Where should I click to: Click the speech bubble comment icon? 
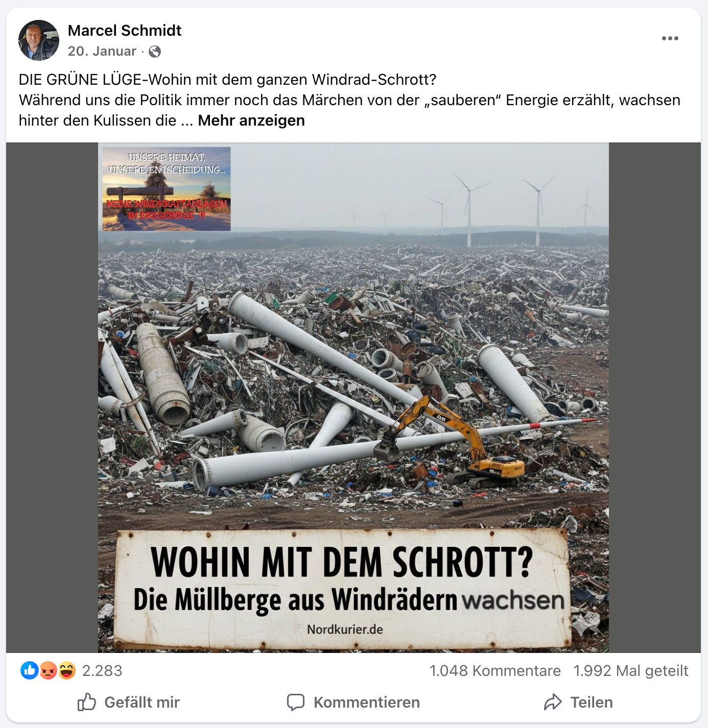[296, 702]
